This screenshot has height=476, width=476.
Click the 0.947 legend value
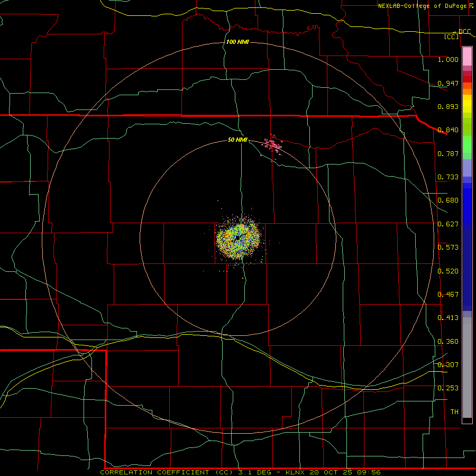pyautogui.click(x=448, y=83)
